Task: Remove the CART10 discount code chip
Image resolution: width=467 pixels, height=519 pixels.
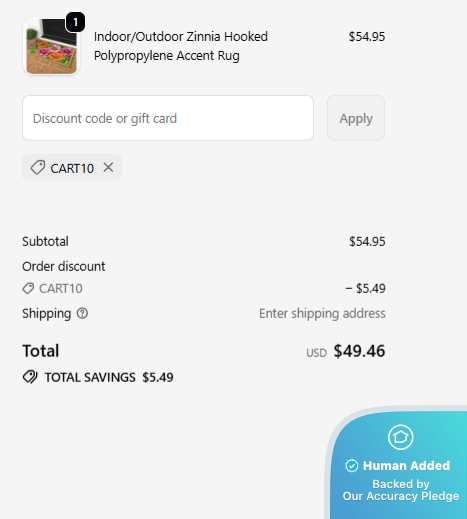Action: click(x=108, y=167)
